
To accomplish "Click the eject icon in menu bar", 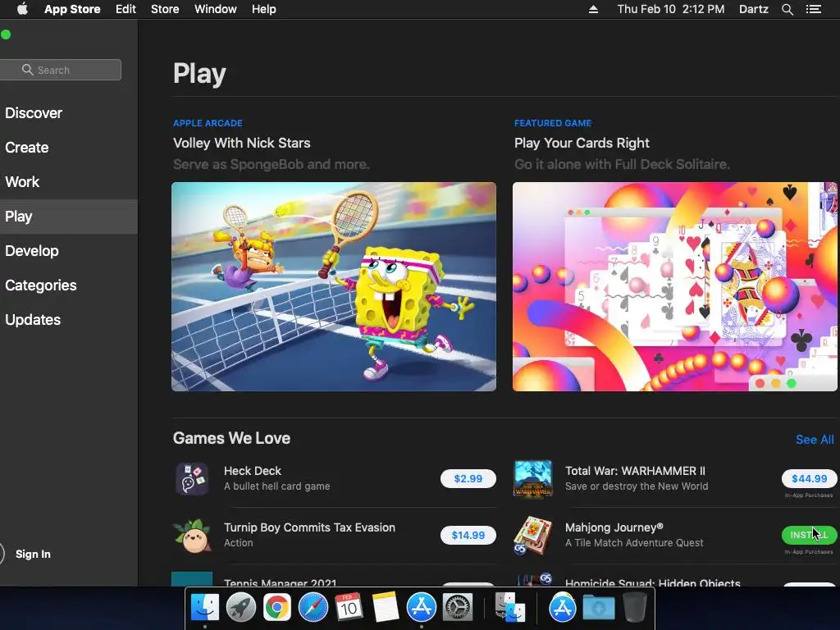I will [593, 9].
